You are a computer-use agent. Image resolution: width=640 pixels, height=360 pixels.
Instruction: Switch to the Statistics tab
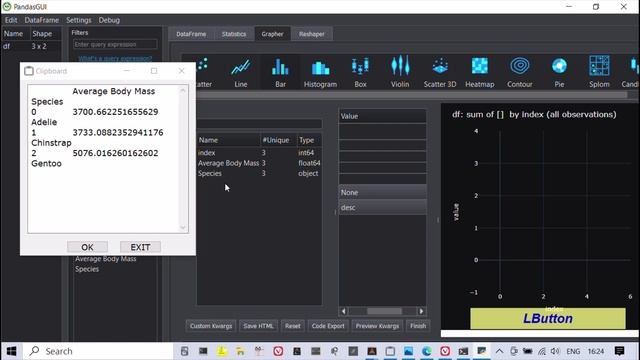pyautogui.click(x=234, y=34)
